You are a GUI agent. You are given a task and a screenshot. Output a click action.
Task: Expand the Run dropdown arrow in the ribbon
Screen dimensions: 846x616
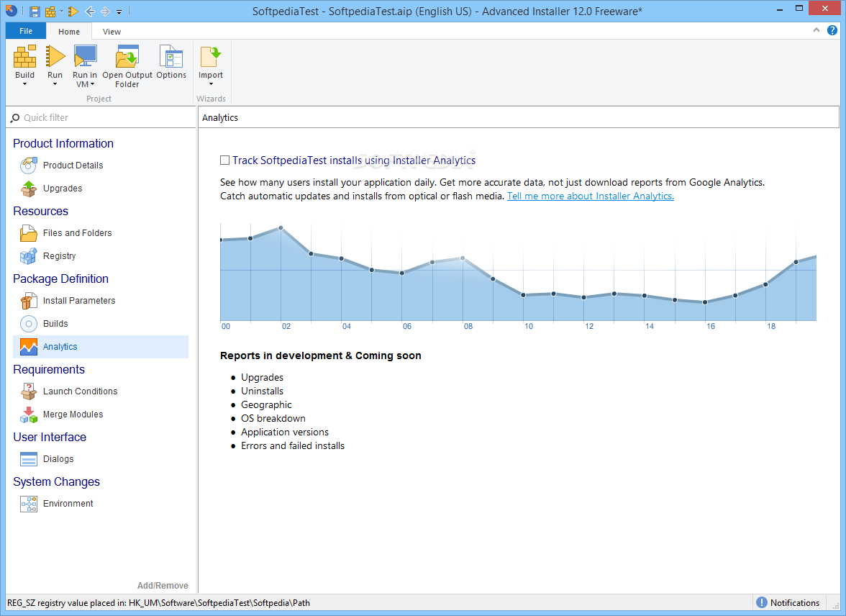(x=55, y=84)
